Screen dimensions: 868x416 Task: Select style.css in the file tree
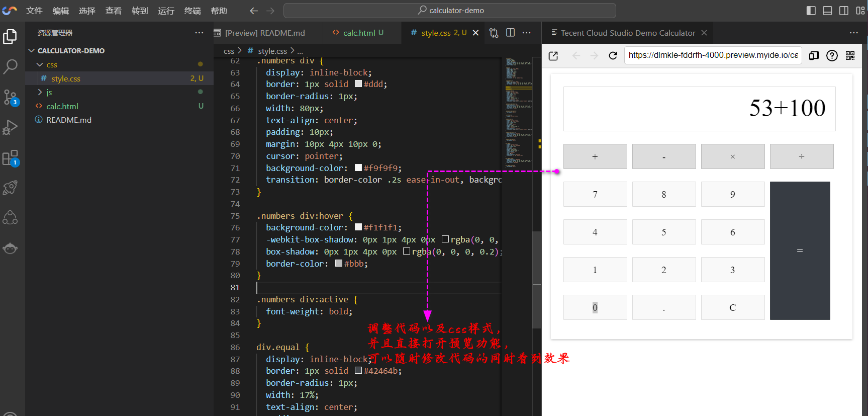[120, 78]
